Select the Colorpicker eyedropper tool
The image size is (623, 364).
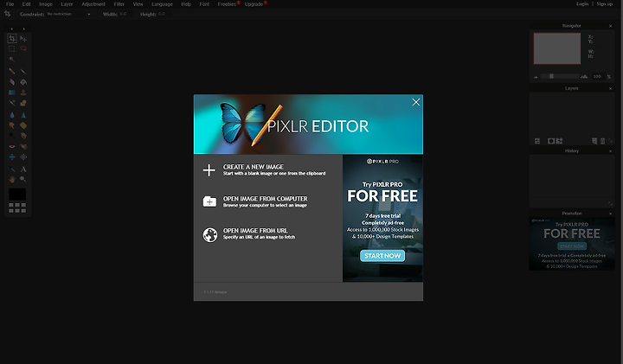pyautogui.click(x=12, y=169)
